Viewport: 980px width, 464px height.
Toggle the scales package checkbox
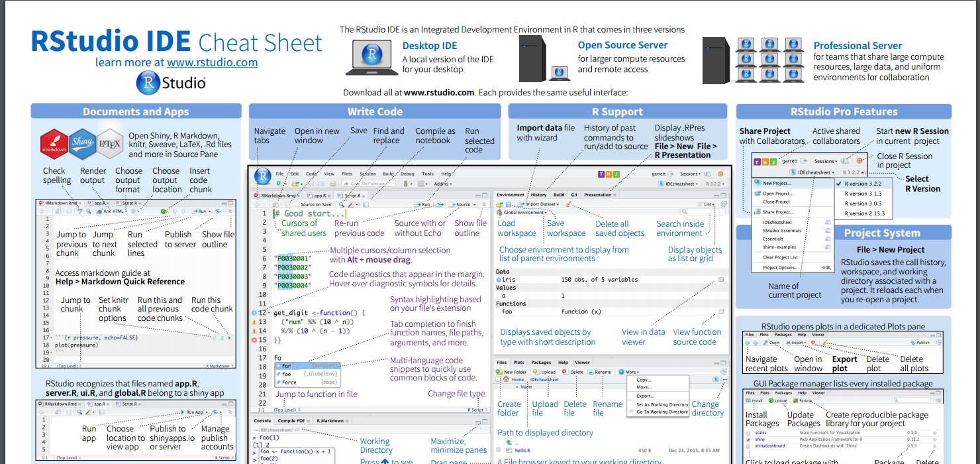pos(748,432)
